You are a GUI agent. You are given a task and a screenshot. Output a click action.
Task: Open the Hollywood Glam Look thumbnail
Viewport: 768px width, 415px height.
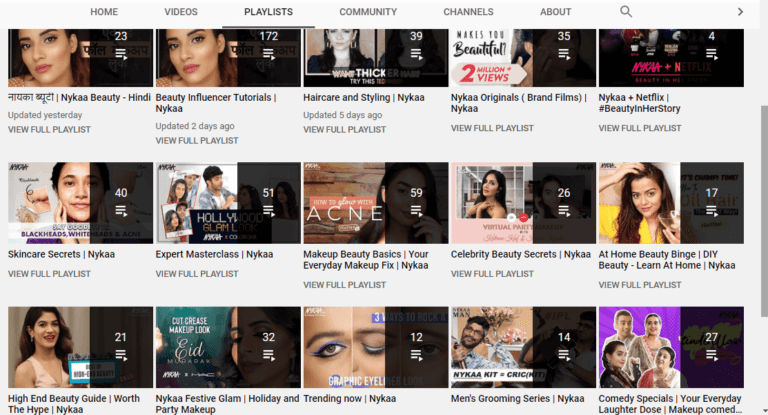click(228, 203)
